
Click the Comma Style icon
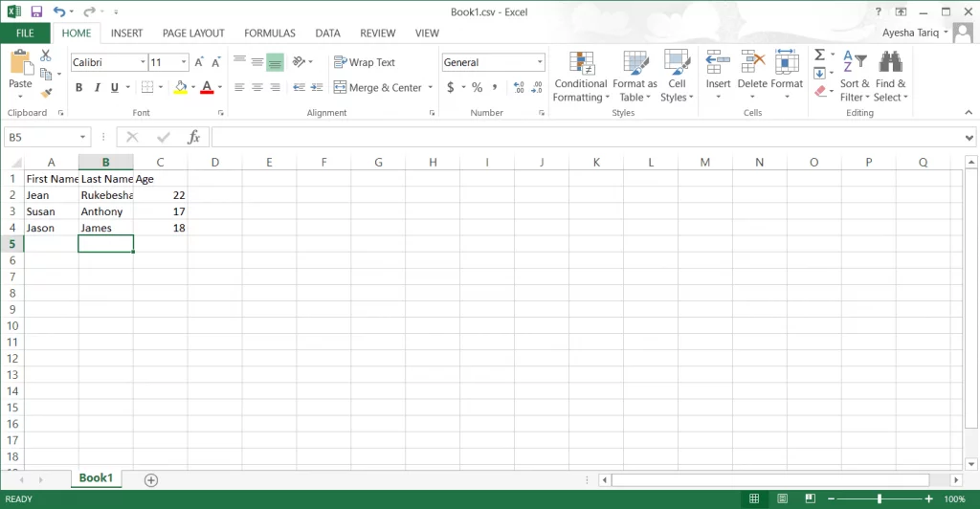coord(495,87)
